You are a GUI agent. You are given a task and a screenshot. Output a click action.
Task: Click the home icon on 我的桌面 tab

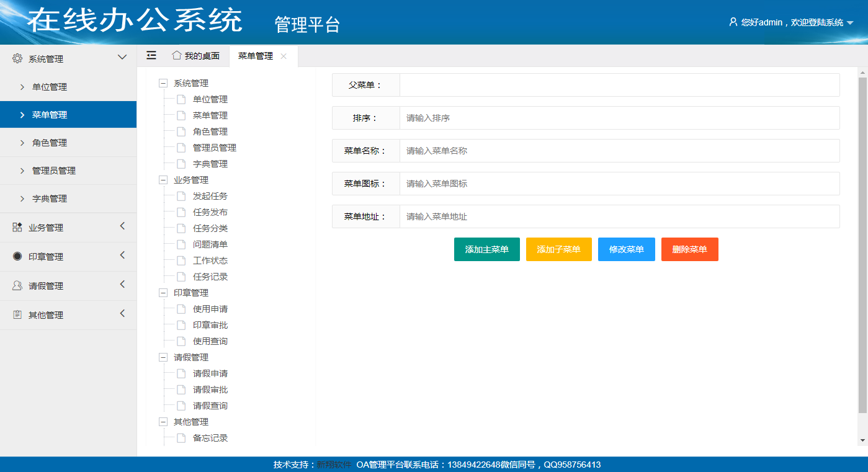177,55
